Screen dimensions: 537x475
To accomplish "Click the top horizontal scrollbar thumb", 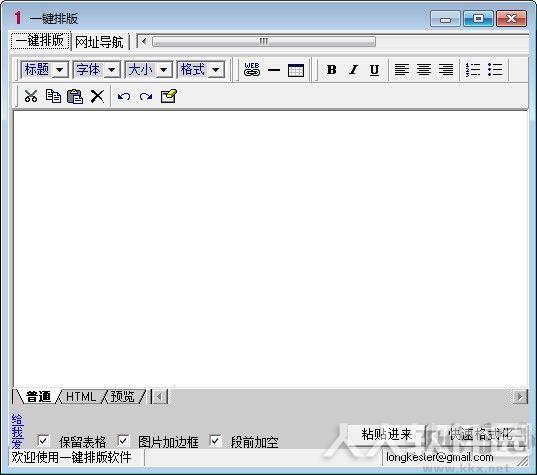I will pyautogui.click(x=263, y=42).
